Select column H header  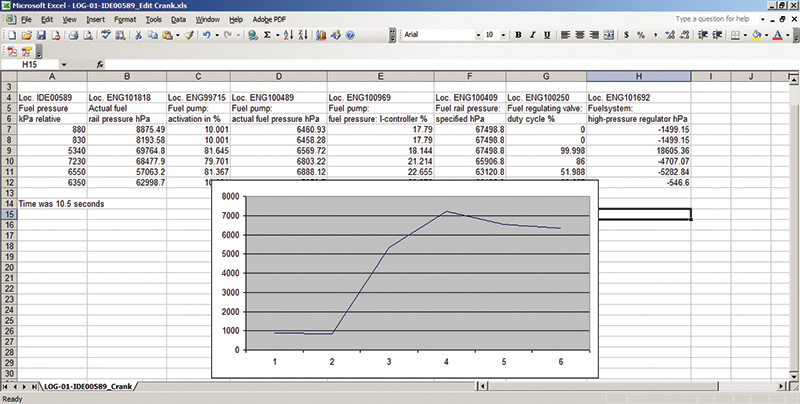(x=638, y=77)
